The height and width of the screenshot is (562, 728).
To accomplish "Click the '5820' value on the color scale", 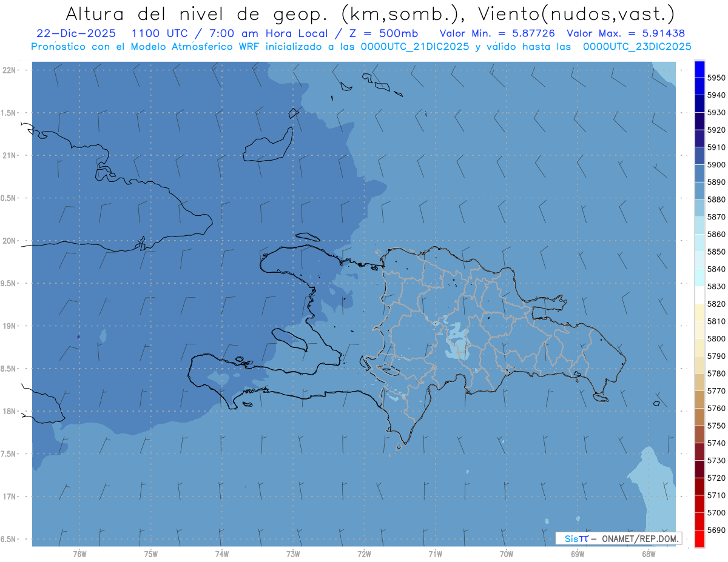I will point(716,304).
